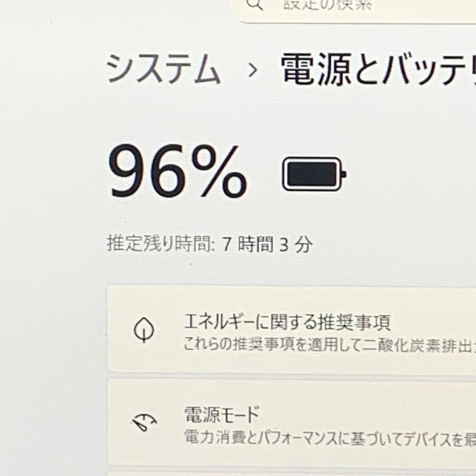Click the breadcrumb chevron after システム
The height and width of the screenshot is (476, 476).
coord(253,71)
